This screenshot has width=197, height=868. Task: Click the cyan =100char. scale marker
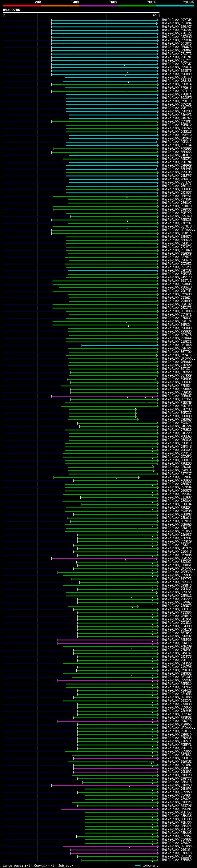click(137, 865)
